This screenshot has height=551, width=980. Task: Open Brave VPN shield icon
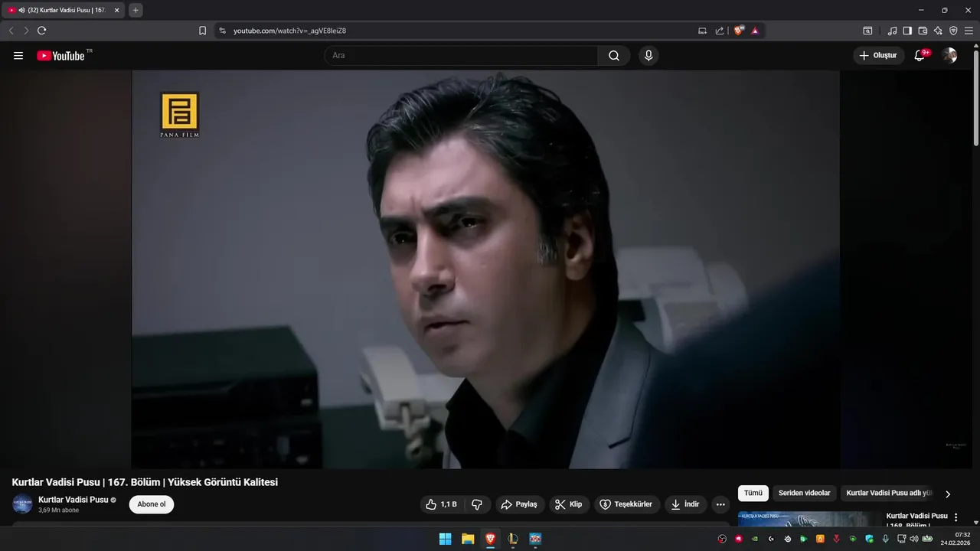pyautogui.click(x=953, y=31)
